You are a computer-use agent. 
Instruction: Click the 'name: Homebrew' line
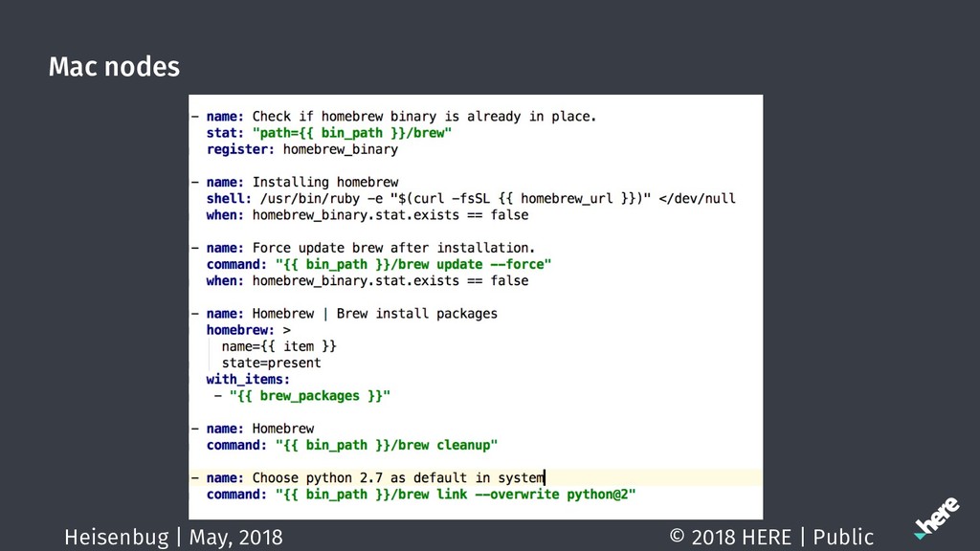pyautogui.click(x=253, y=429)
